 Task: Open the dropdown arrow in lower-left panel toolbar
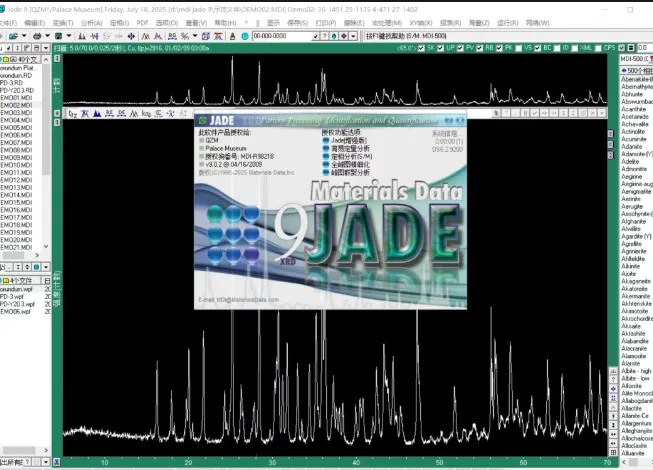coord(46,267)
